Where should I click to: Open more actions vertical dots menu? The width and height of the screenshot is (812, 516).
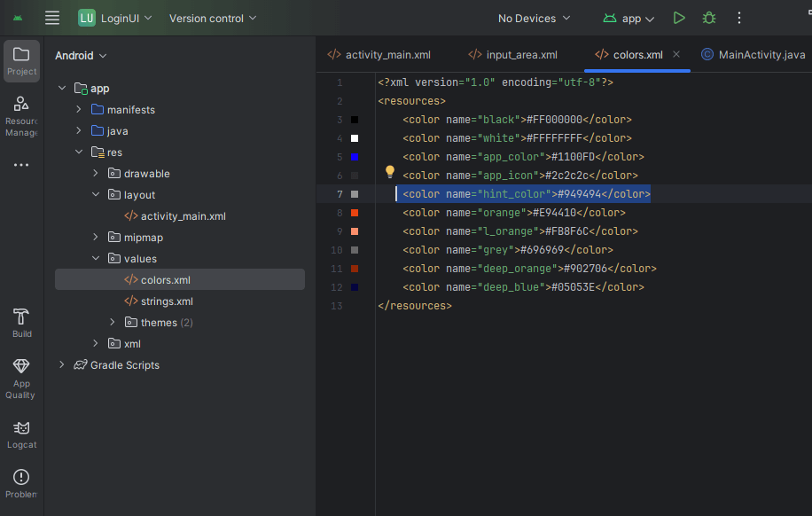tap(739, 18)
